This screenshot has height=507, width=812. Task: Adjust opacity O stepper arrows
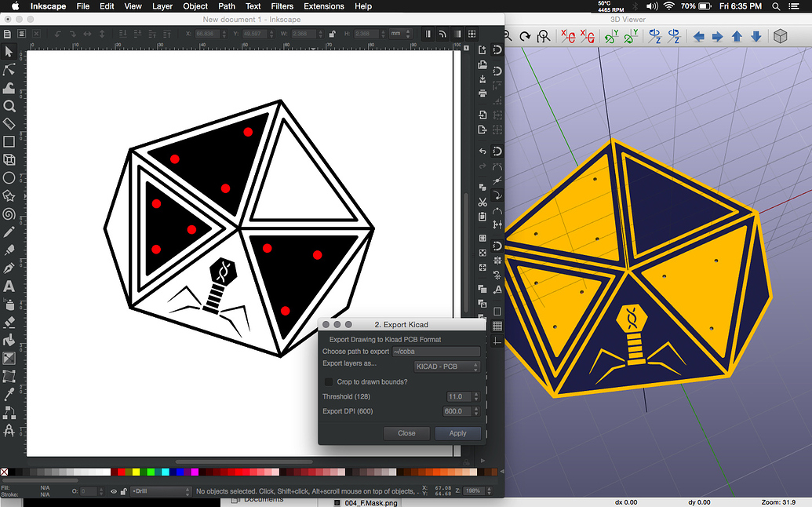click(x=101, y=491)
